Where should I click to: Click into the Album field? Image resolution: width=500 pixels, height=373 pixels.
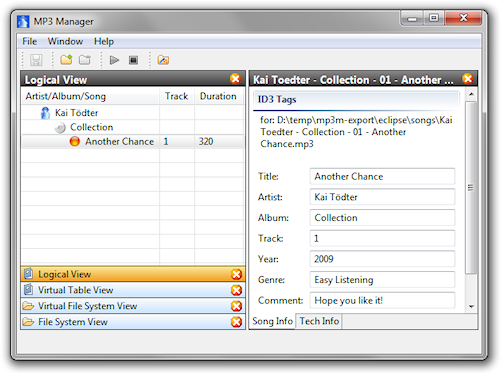(382, 218)
